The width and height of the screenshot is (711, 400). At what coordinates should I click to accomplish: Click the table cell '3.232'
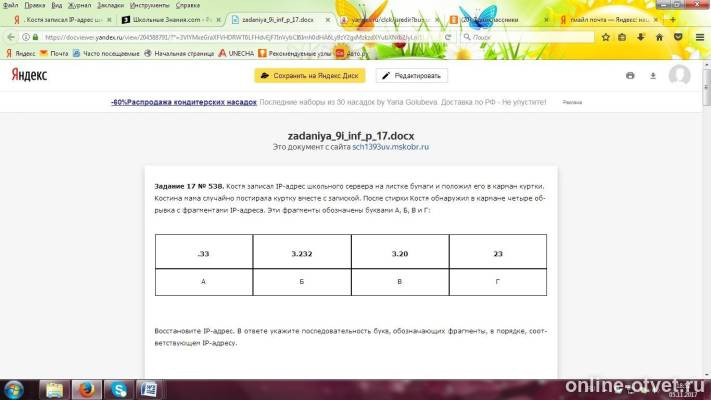[302, 252]
